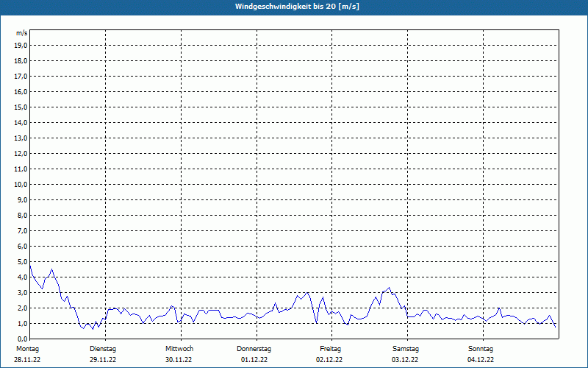Screen dimensions: 588x368
Task: Select the 'Dienstag' day label
Action: [x=103, y=349]
